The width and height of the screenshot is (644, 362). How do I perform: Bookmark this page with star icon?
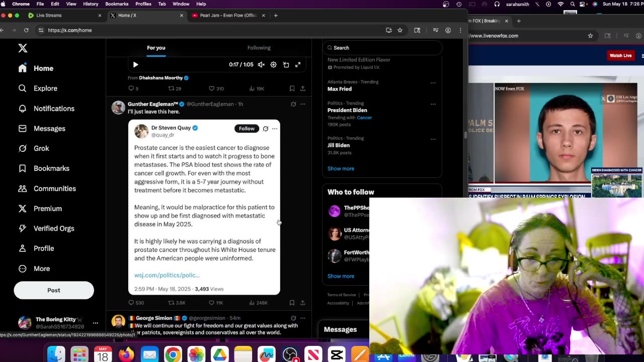pyautogui.click(x=400, y=30)
